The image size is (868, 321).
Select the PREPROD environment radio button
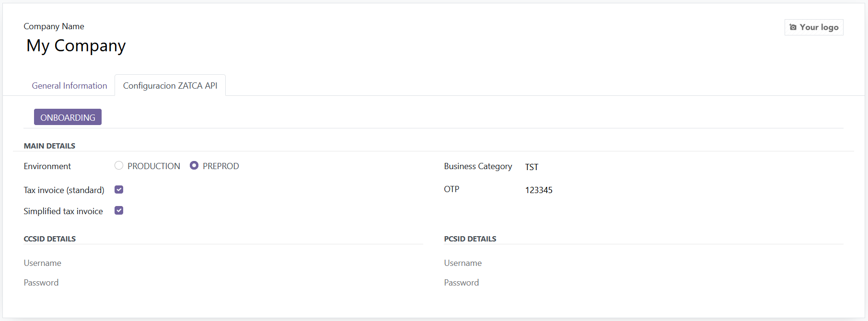[x=194, y=165]
